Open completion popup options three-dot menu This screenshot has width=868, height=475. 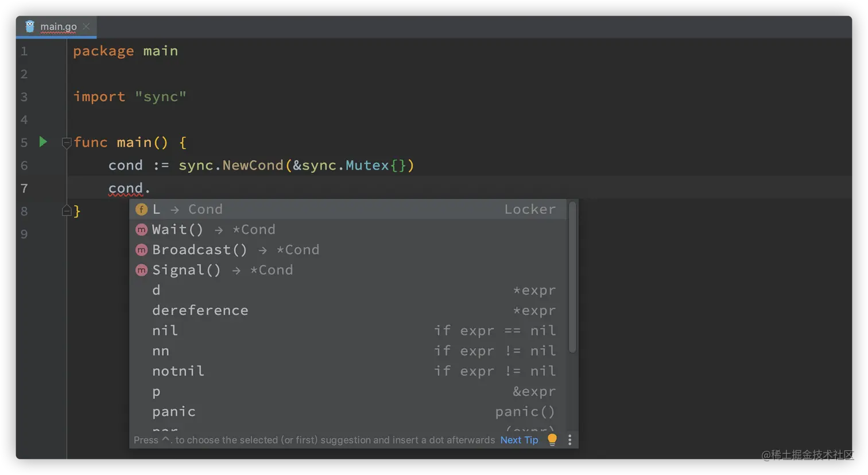click(569, 439)
